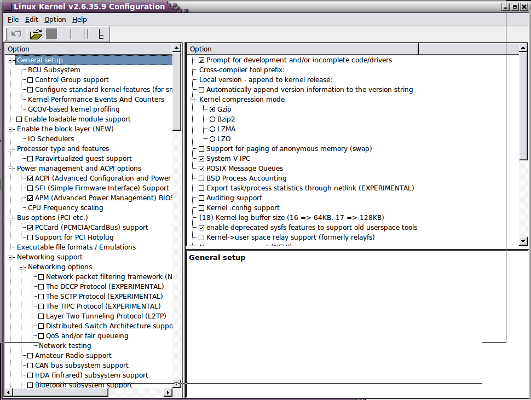Collapse the Networking support node

point(11,257)
